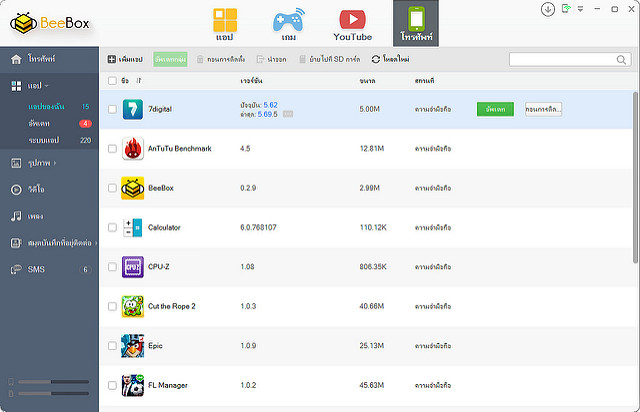Select My Apps with count 15
Viewport: 640px width, 412px height.
[x=49, y=107]
